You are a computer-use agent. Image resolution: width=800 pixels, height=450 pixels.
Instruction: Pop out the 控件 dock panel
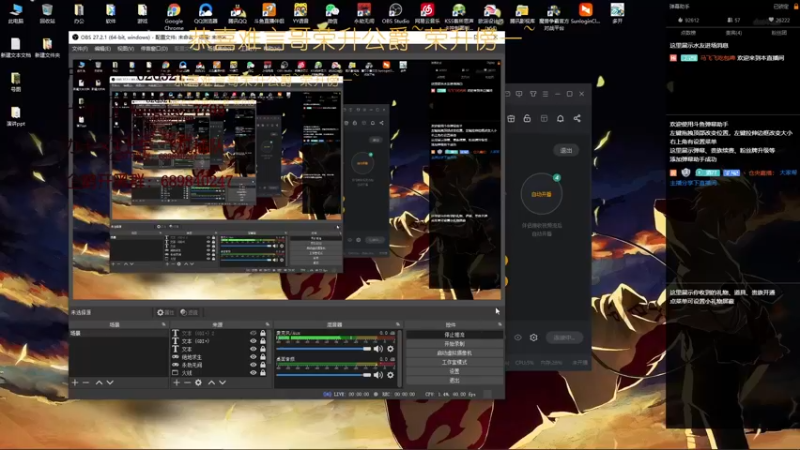(x=499, y=324)
